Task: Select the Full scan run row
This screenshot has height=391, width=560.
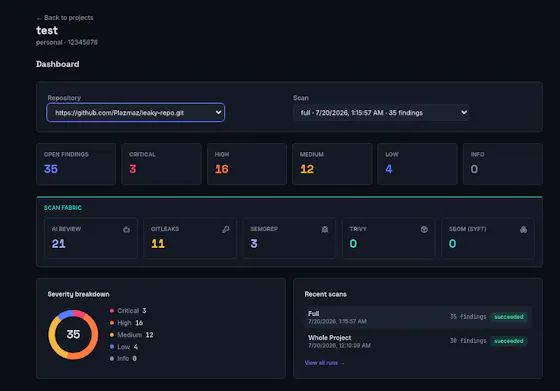Action: [x=418, y=317]
